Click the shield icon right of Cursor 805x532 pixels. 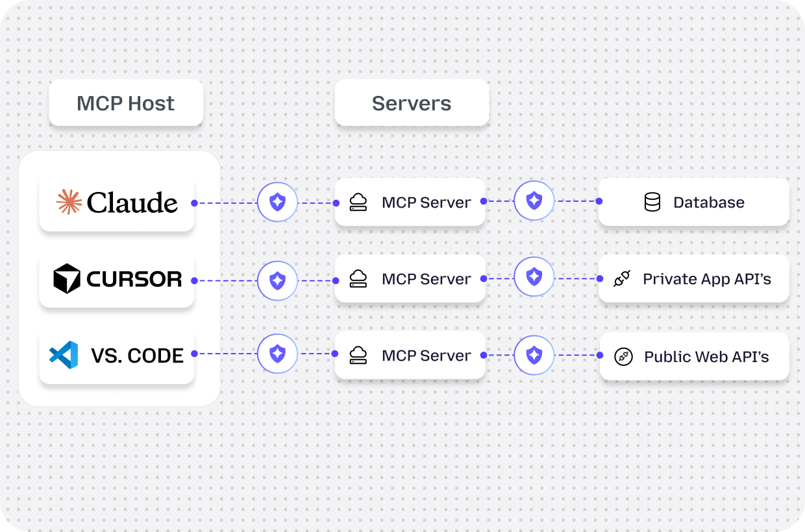click(x=277, y=280)
